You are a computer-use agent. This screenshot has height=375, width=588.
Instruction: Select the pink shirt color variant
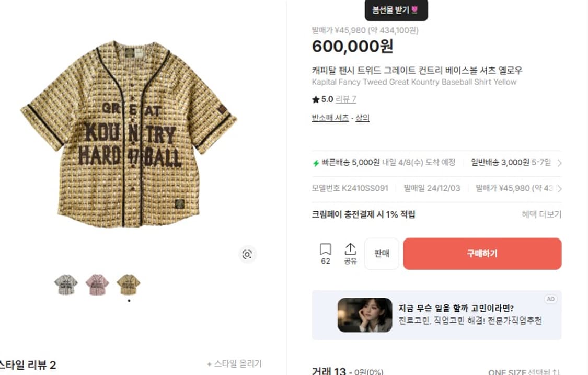tap(97, 285)
